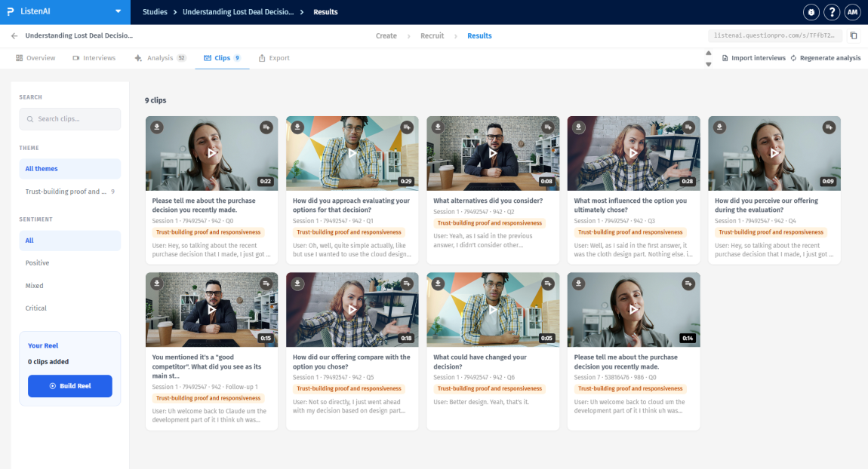Viewport: 868px width, 469px height.
Task: Filter clips by Positive sentiment
Action: click(70, 262)
